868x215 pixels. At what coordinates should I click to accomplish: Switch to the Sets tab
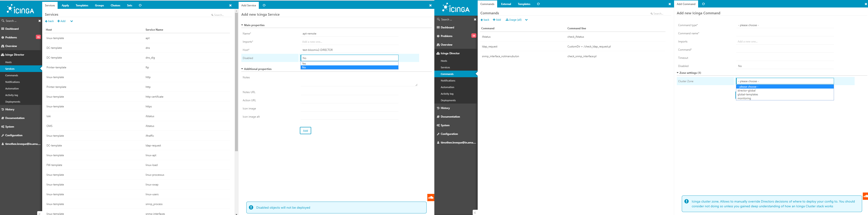click(129, 5)
